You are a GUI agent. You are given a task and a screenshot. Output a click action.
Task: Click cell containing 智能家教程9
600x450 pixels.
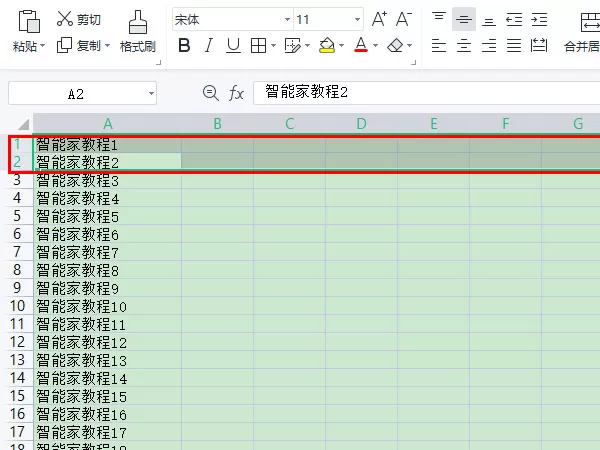coord(108,288)
